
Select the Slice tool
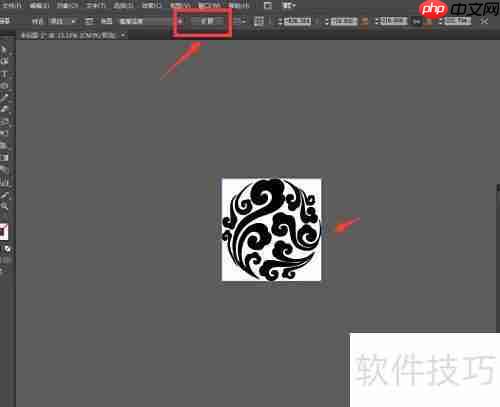coord(5,195)
